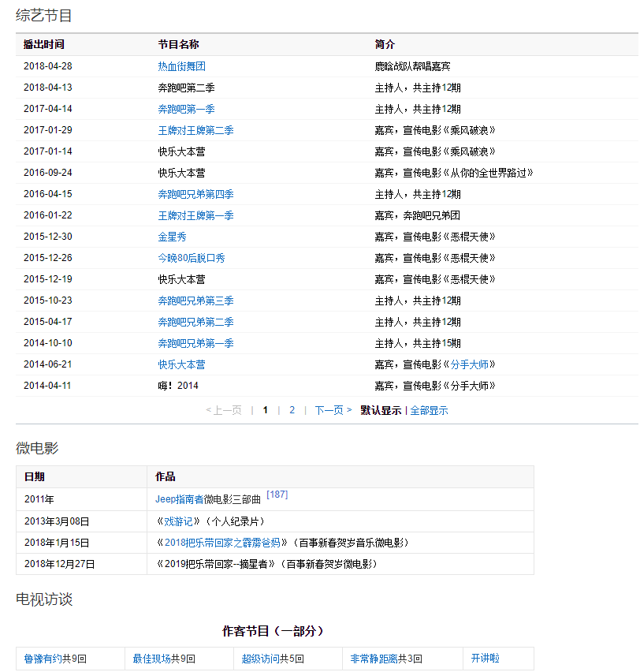Open the 超级访问 talk show link
Viewport: 640px width, 672px height.
[260, 659]
